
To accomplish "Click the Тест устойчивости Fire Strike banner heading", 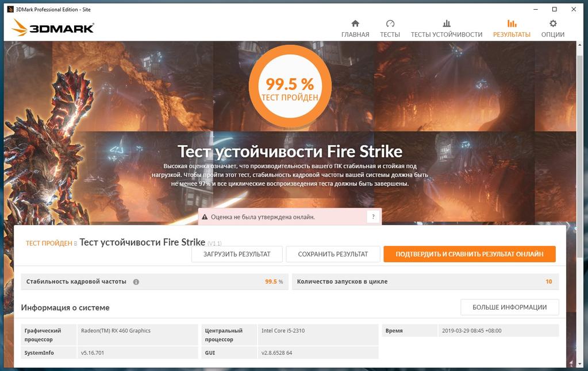I will [x=290, y=152].
